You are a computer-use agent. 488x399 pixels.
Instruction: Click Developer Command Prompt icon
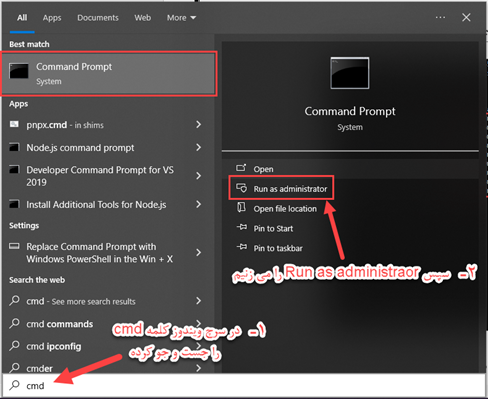(x=14, y=169)
